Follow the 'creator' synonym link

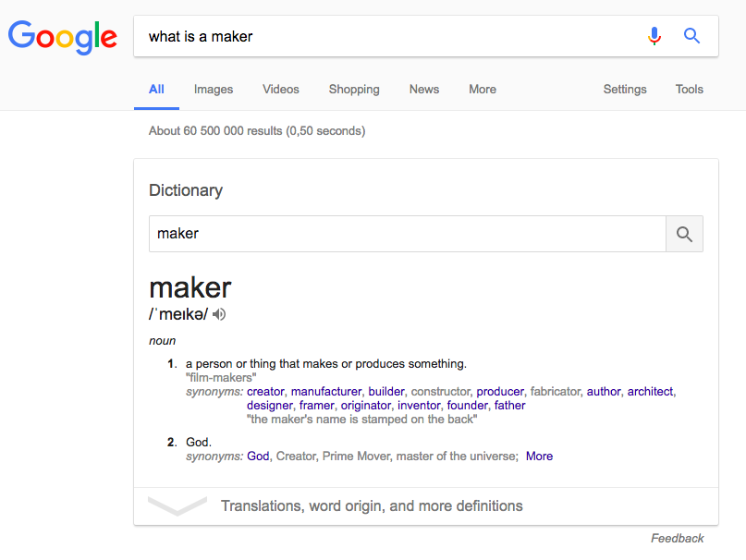(265, 392)
